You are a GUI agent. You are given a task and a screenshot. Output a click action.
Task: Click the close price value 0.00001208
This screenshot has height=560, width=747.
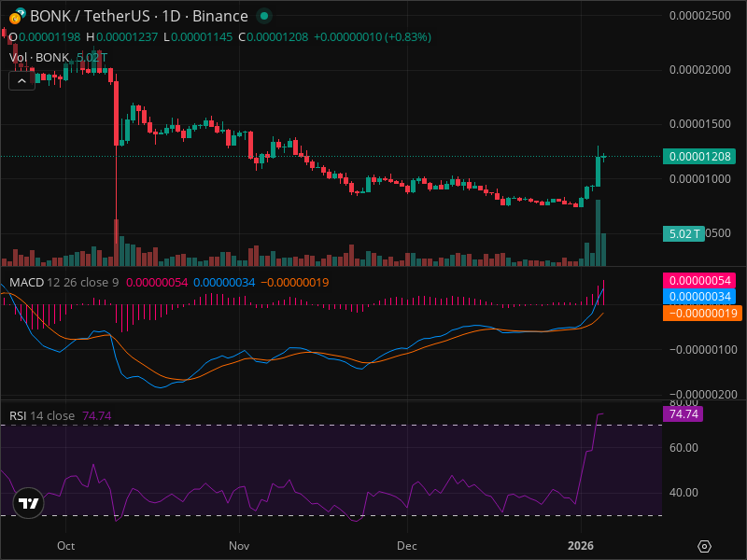click(x=277, y=37)
